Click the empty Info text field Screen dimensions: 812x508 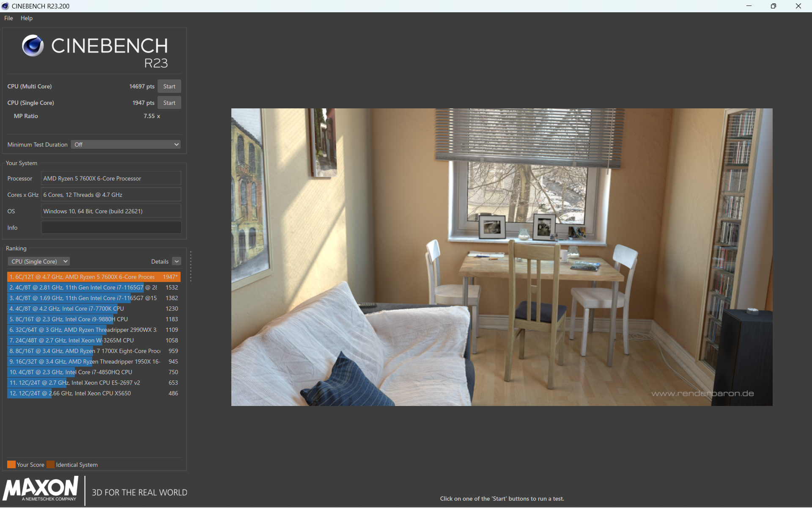click(111, 227)
